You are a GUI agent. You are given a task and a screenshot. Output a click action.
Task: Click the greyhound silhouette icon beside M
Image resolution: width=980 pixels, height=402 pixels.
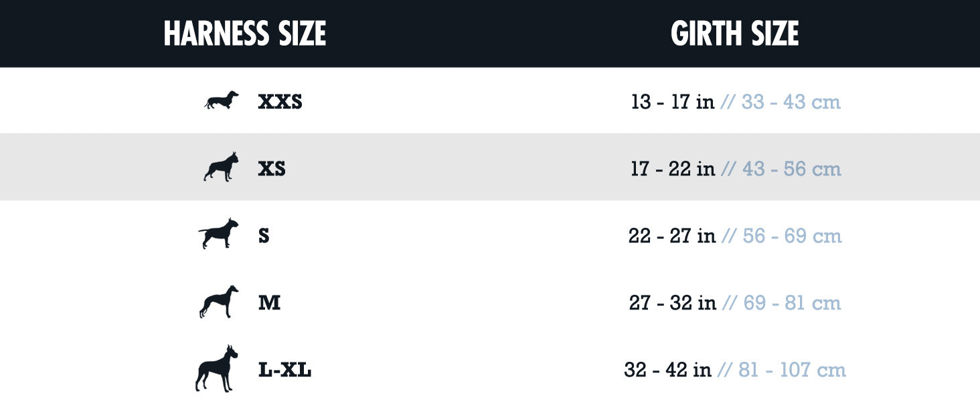pos(219,301)
